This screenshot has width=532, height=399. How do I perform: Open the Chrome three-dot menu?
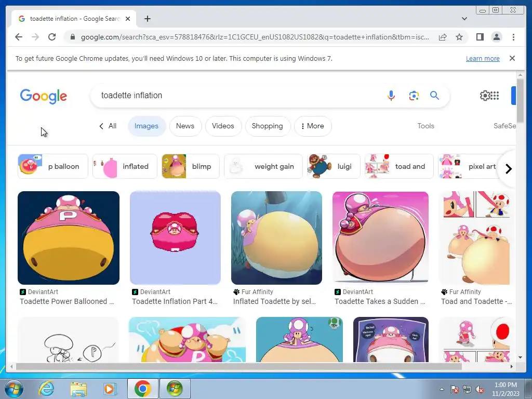(x=513, y=37)
